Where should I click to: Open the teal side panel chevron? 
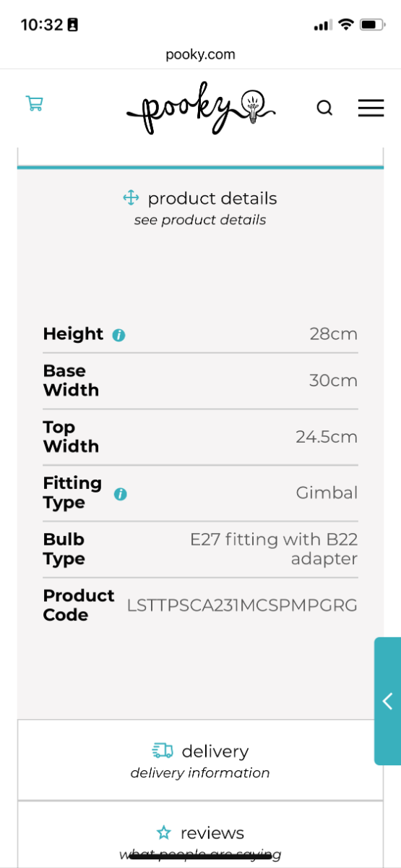(387, 701)
